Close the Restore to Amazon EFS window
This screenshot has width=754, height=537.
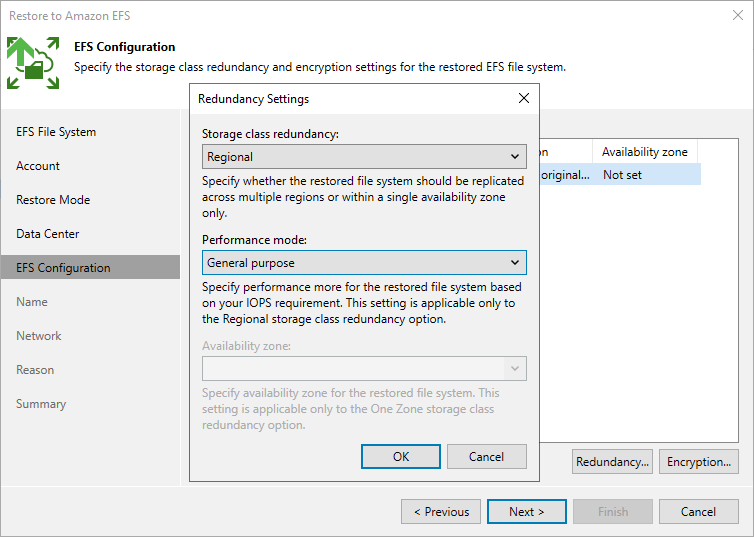(x=738, y=15)
